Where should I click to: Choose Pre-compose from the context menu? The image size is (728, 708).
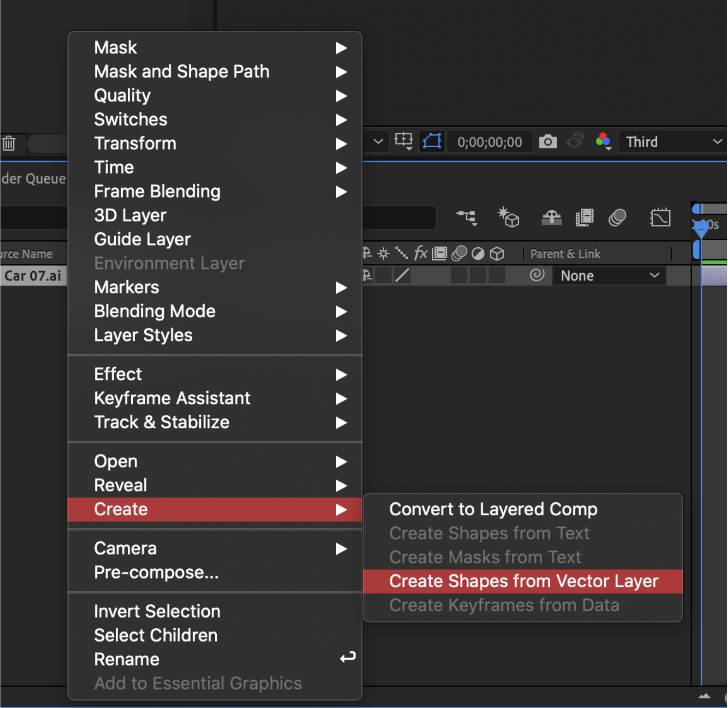point(215,573)
